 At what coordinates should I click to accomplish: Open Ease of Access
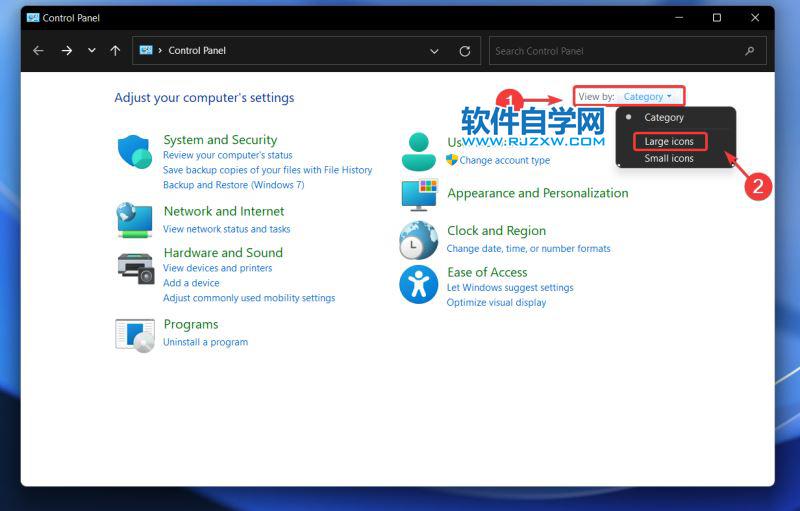[487, 272]
